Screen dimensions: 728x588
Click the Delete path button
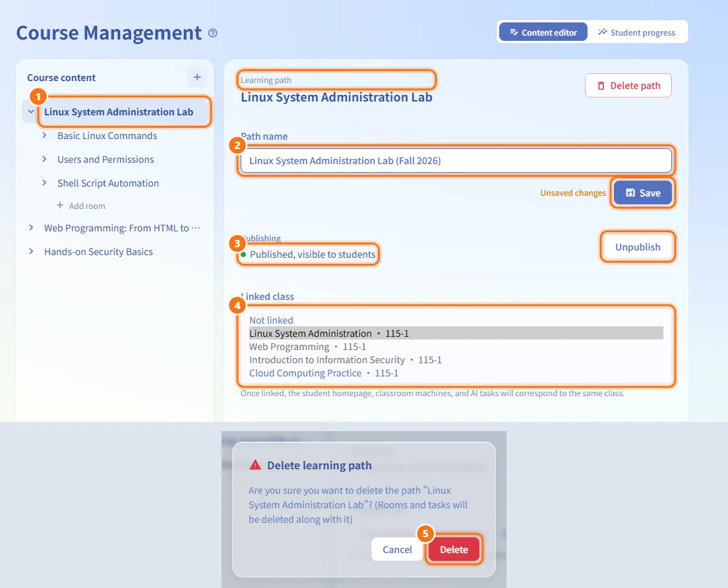point(628,86)
